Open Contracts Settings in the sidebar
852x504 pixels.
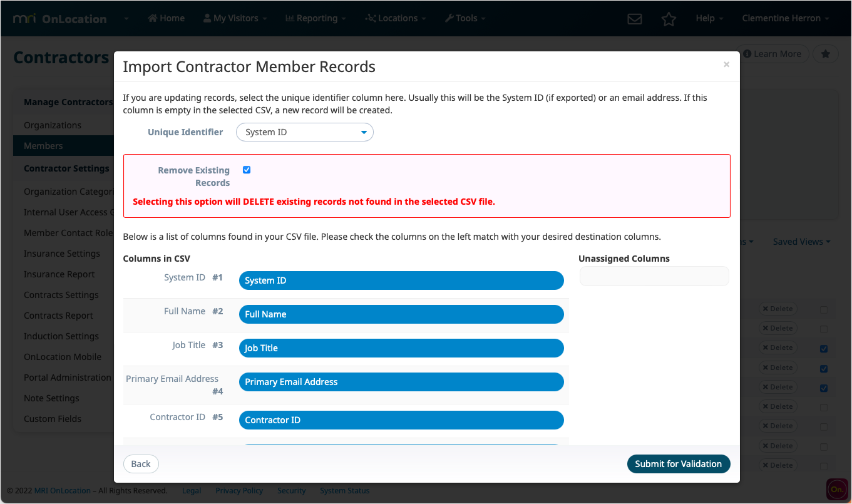coord(61,295)
